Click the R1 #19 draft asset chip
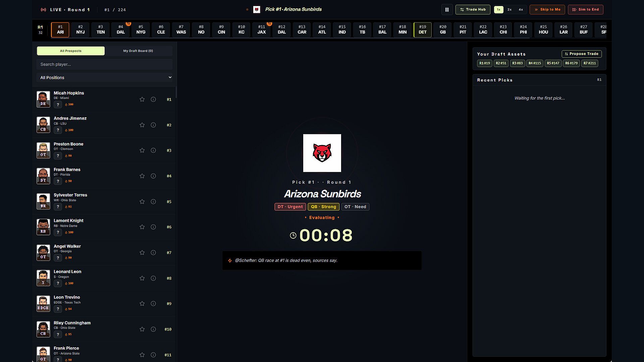 click(485, 63)
